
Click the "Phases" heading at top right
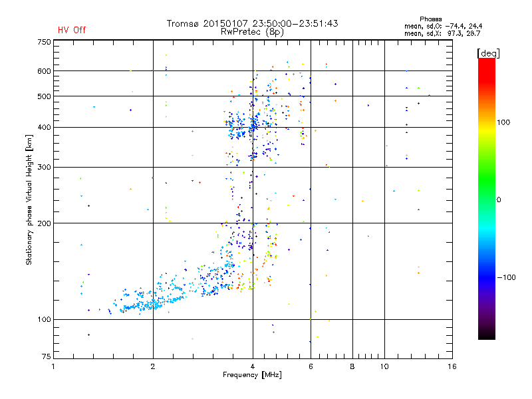430,19
